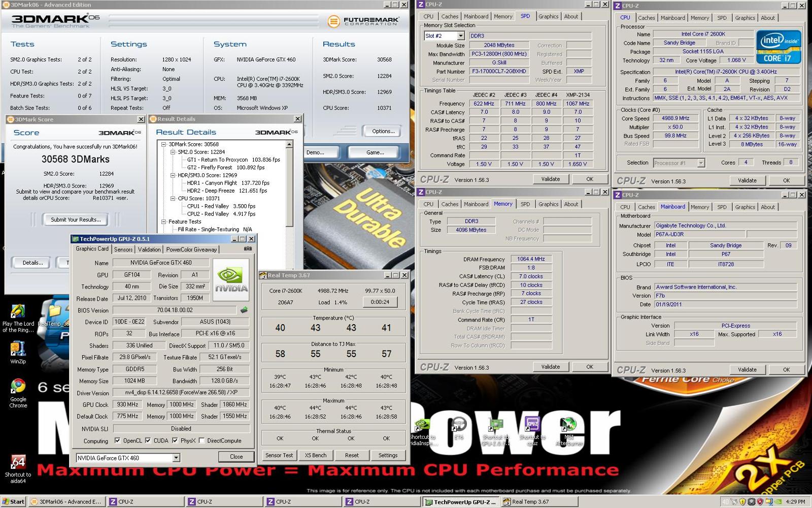Click the Options button in 3DMark06
The width and height of the screenshot is (812, 508).
coord(383,131)
